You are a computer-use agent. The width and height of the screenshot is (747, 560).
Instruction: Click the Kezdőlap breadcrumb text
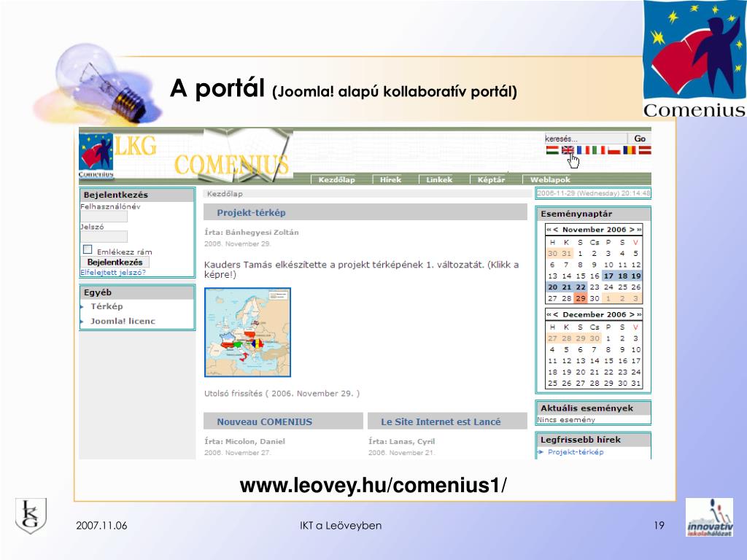coord(225,194)
